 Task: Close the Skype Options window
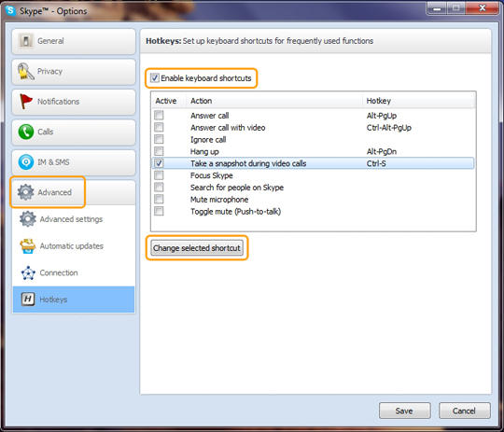[x=483, y=8]
